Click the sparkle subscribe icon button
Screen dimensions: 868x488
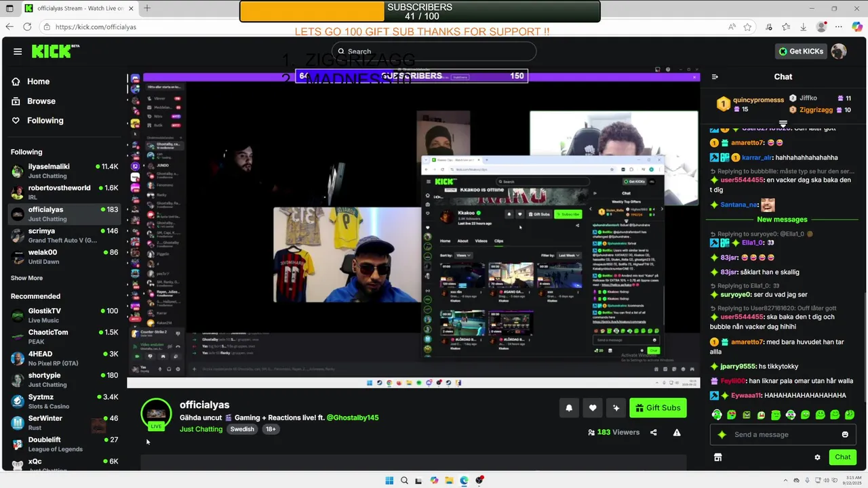(x=616, y=408)
